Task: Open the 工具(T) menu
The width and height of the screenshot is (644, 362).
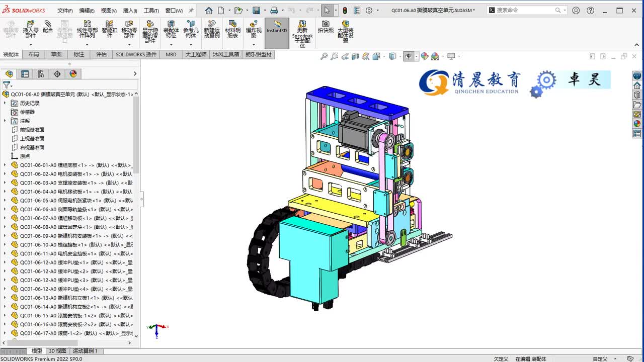Action: tap(151, 11)
